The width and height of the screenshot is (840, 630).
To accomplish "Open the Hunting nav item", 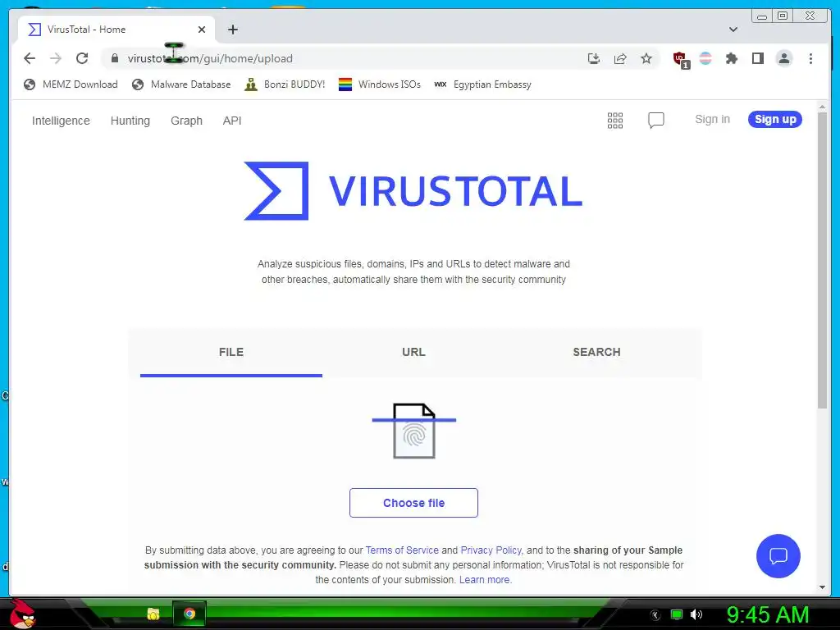I will [130, 121].
